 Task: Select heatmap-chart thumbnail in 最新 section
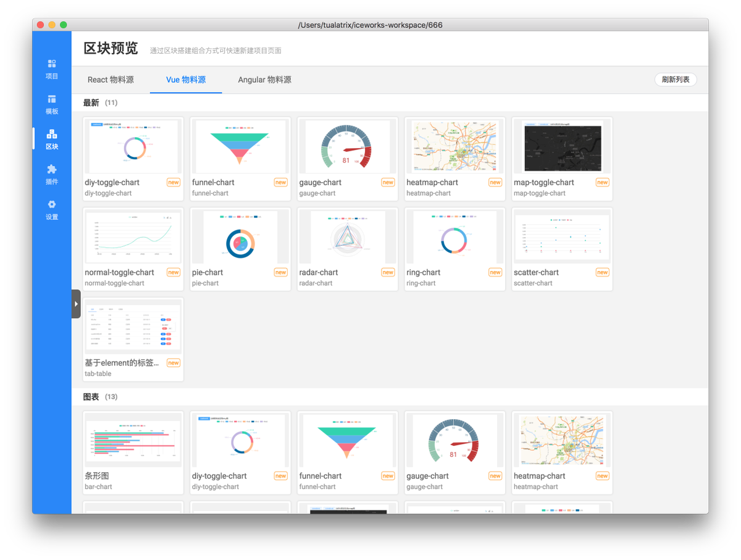tap(455, 146)
